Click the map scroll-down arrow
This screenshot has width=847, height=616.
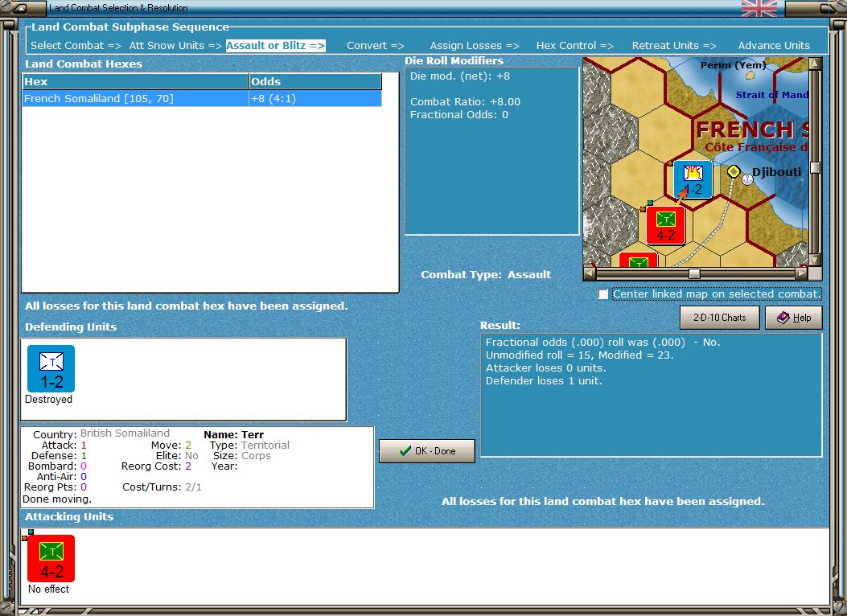click(x=815, y=261)
